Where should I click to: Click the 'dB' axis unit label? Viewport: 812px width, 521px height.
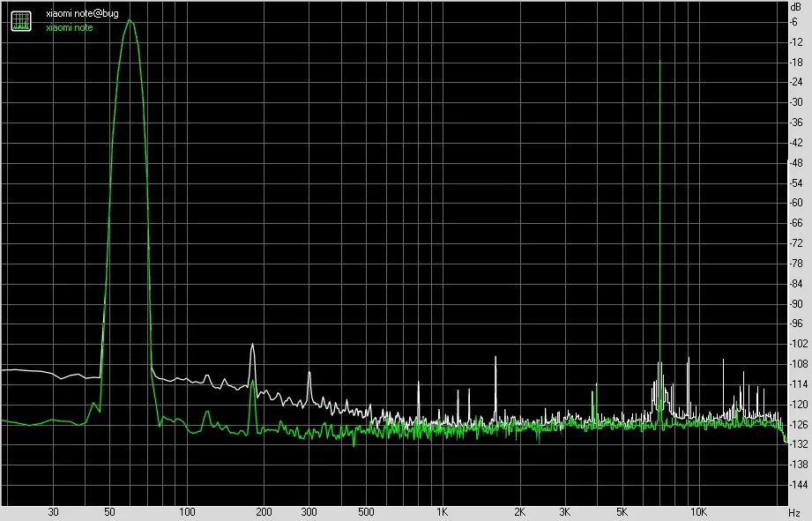point(796,7)
